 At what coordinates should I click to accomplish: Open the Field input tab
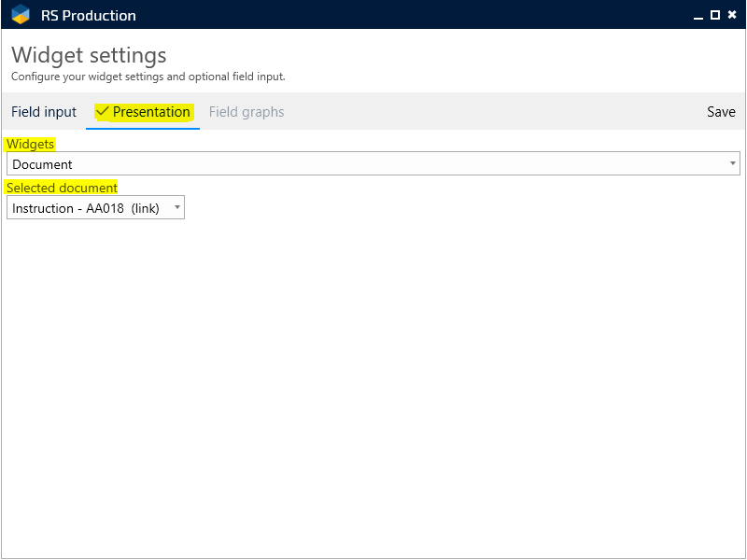[x=44, y=112]
